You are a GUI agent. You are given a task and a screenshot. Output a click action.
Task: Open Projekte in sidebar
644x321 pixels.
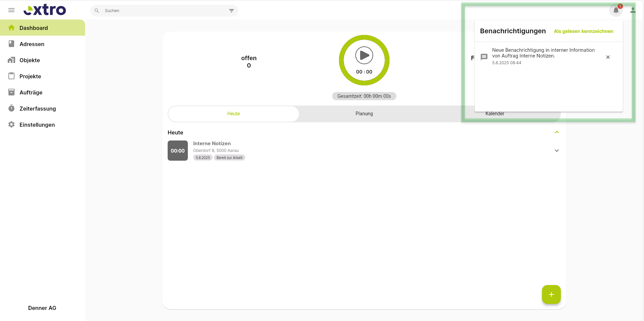point(42,76)
